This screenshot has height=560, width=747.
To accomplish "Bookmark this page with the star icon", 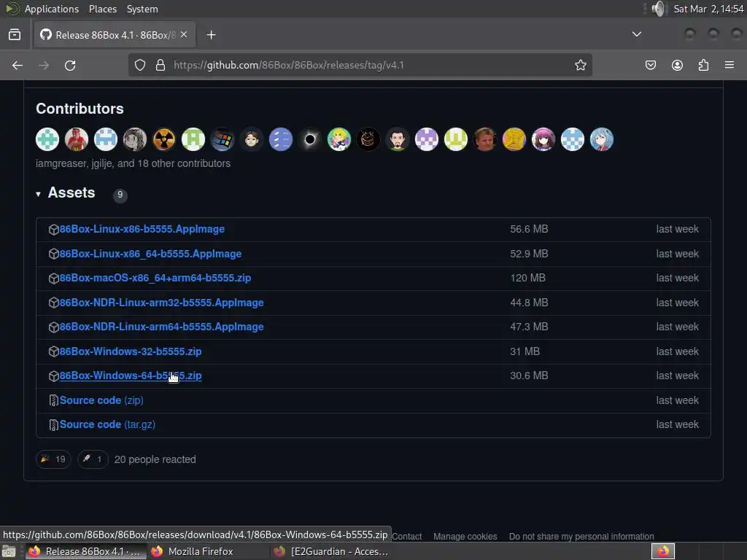I will [x=580, y=65].
